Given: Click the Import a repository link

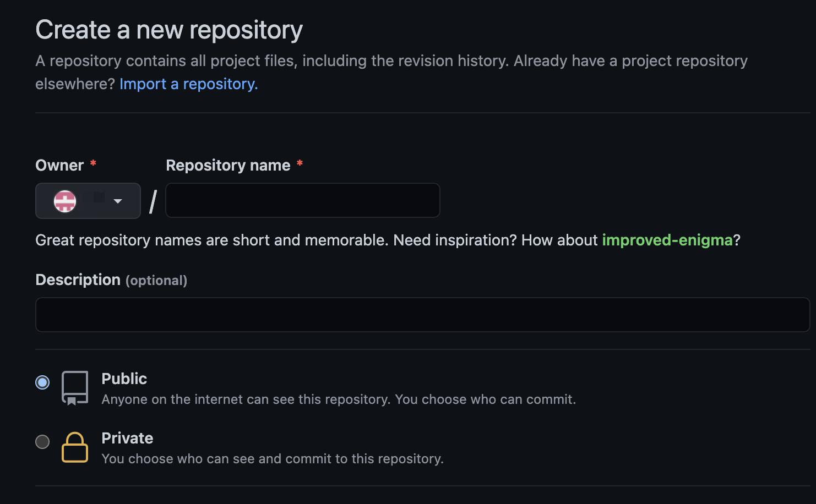Looking at the screenshot, I should (188, 84).
